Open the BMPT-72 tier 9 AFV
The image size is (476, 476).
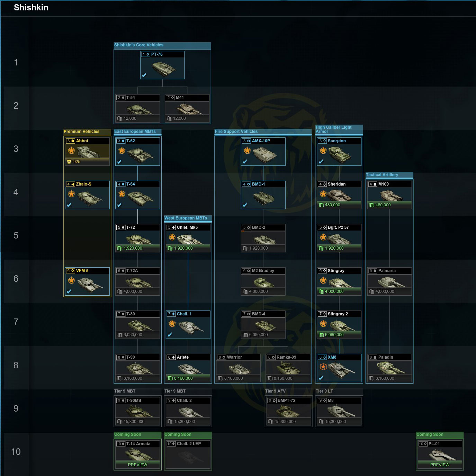tap(289, 411)
